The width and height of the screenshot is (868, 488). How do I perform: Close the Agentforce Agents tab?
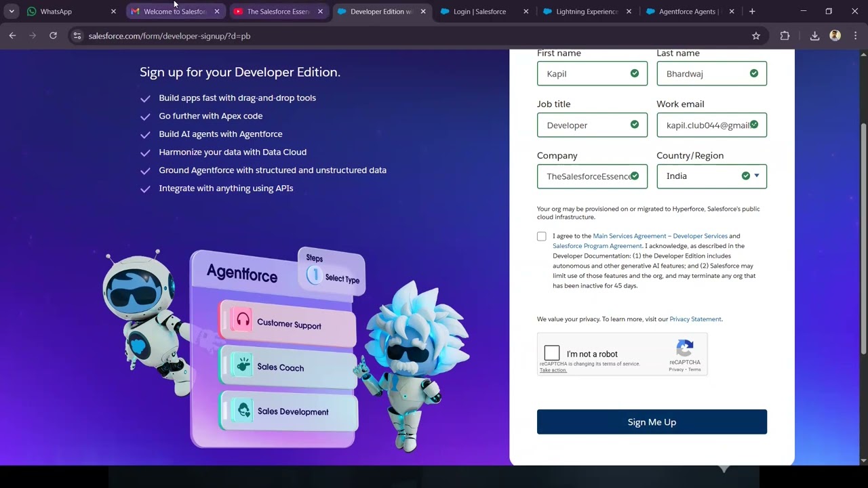click(732, 12)
